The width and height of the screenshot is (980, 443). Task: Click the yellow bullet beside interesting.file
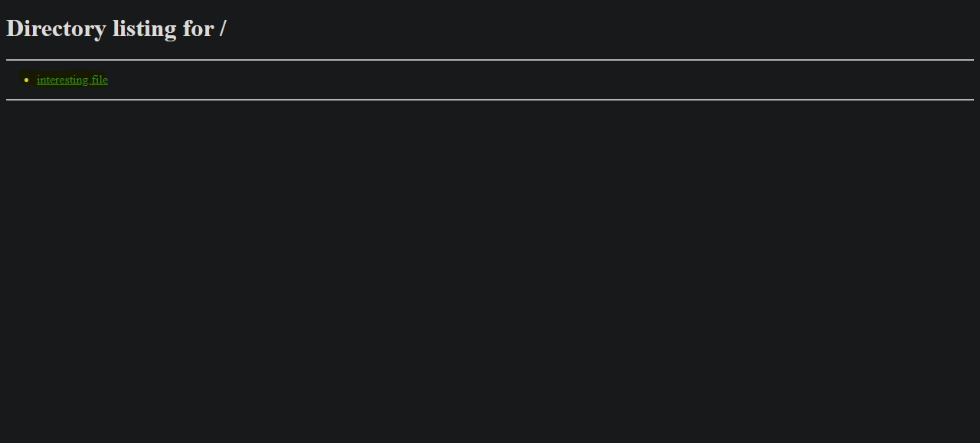click(27, 80)
